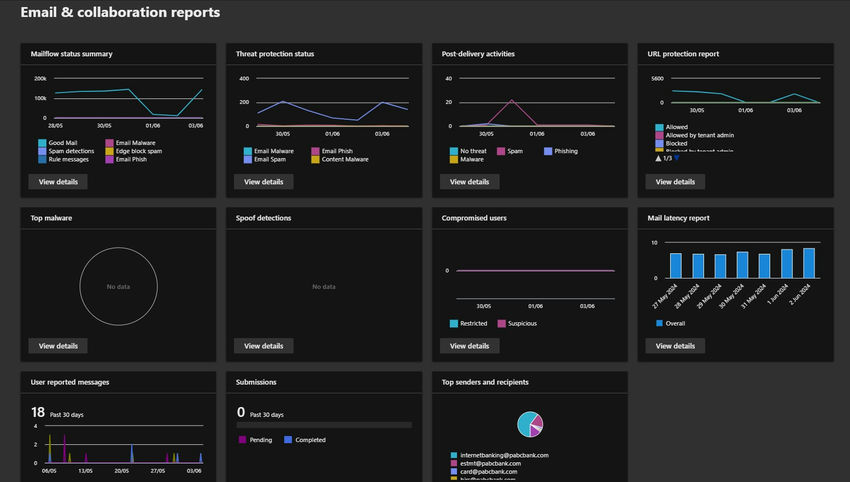The height and width of the screenshot is (482, 850).
Task: Go to next URL protection legend page
Action: 676,158
